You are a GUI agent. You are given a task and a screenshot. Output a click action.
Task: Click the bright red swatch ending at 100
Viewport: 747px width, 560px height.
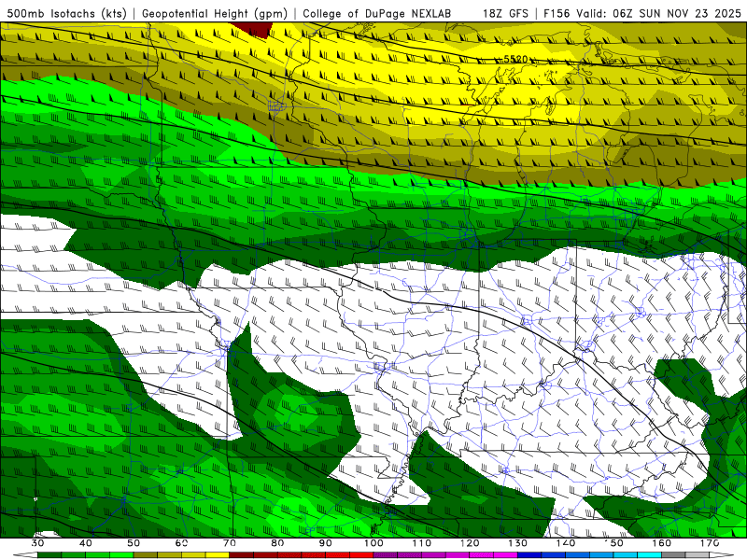pos(362,555)
